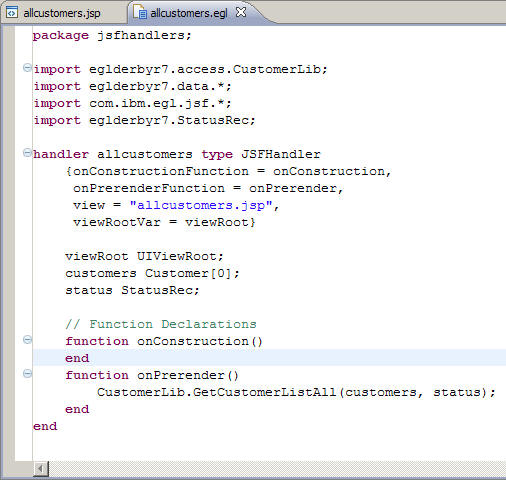Click the 'onPrerenderFunction' property

149,188
